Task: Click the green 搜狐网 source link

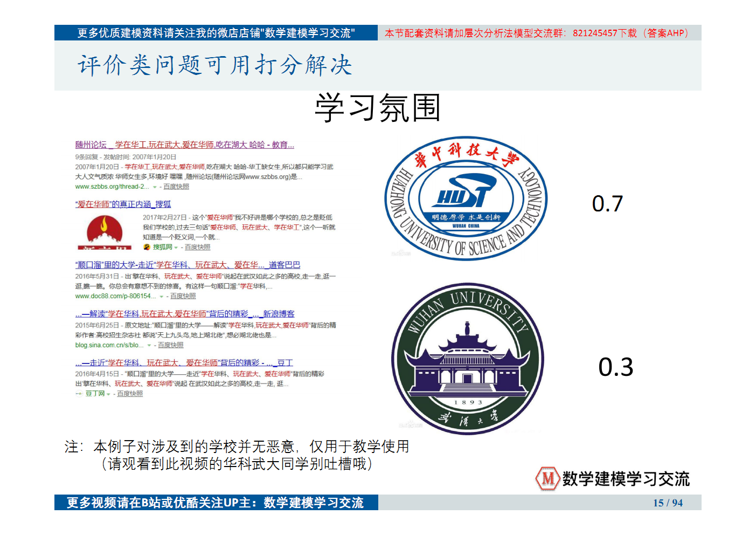Action: [162, 247]
